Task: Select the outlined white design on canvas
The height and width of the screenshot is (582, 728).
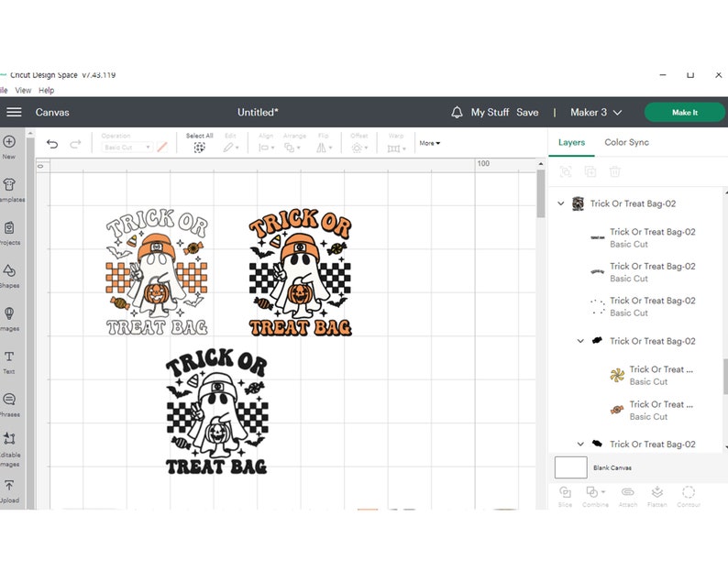Action: click(157, 272)
